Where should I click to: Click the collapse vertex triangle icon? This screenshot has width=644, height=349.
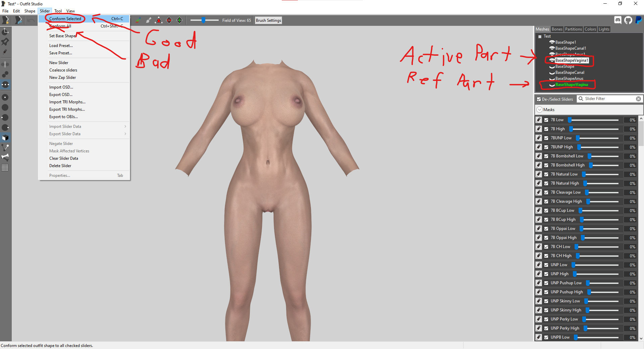[159, 20]
